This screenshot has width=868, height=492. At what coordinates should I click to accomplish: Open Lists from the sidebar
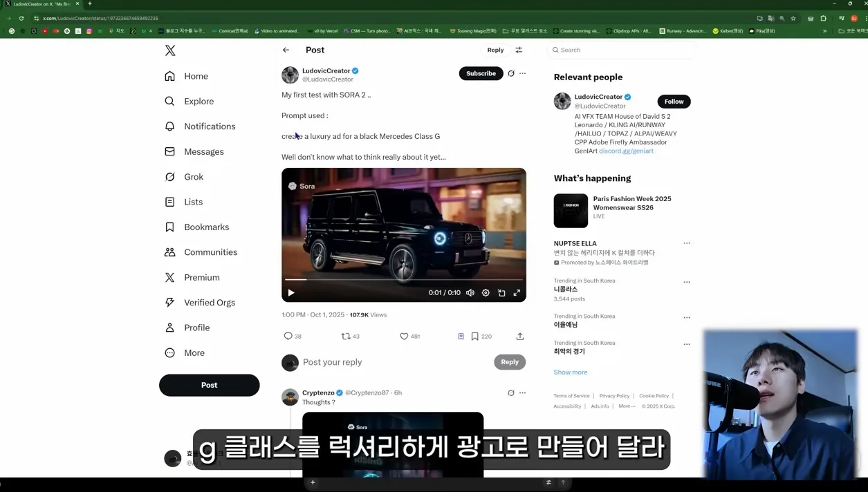pyautogui.click(x=183, y=202)
